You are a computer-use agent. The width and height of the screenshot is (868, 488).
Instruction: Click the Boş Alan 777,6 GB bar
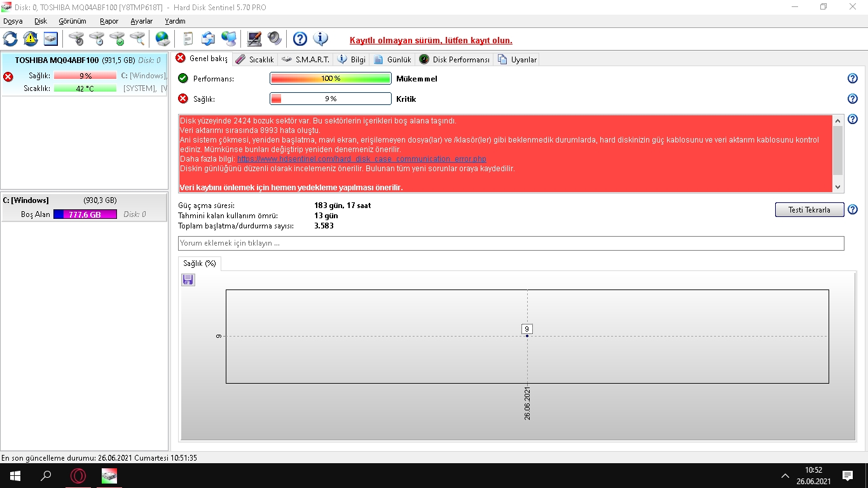coord(85,214)
